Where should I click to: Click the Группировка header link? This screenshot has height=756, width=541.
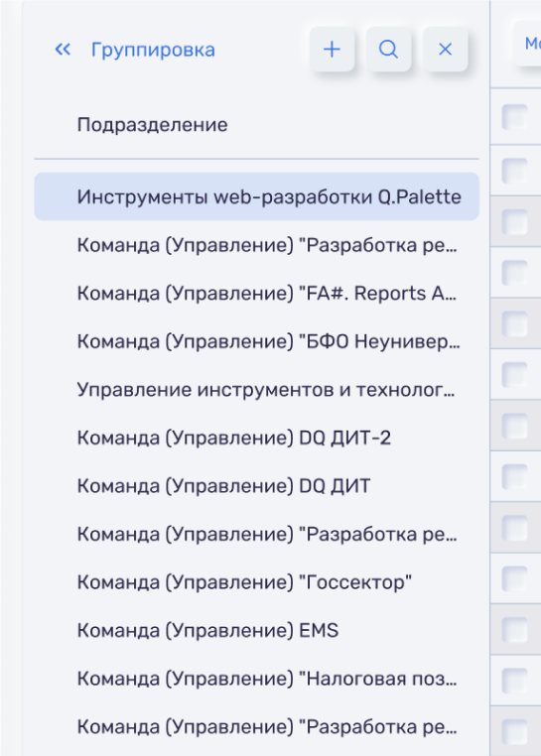[x=153, y=50]
